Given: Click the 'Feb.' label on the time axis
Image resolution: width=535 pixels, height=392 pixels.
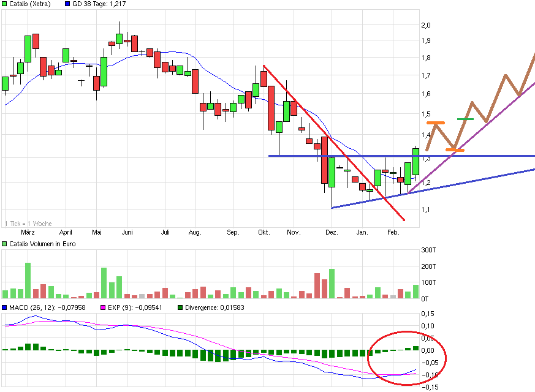Looking at the screenshot, I should coord(393,233).
